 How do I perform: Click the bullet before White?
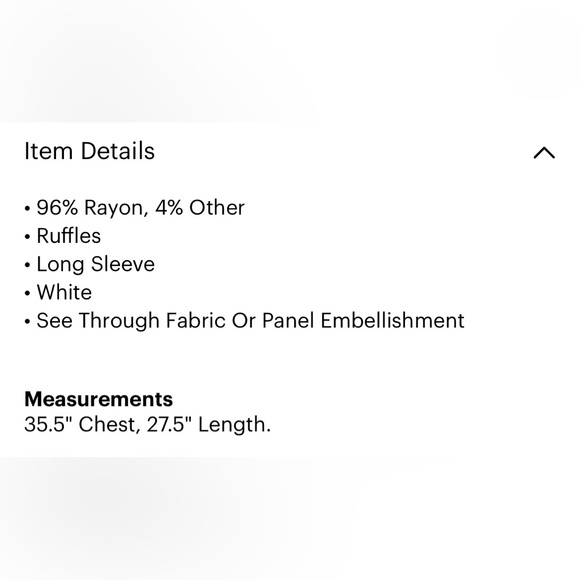pos(27,293)
